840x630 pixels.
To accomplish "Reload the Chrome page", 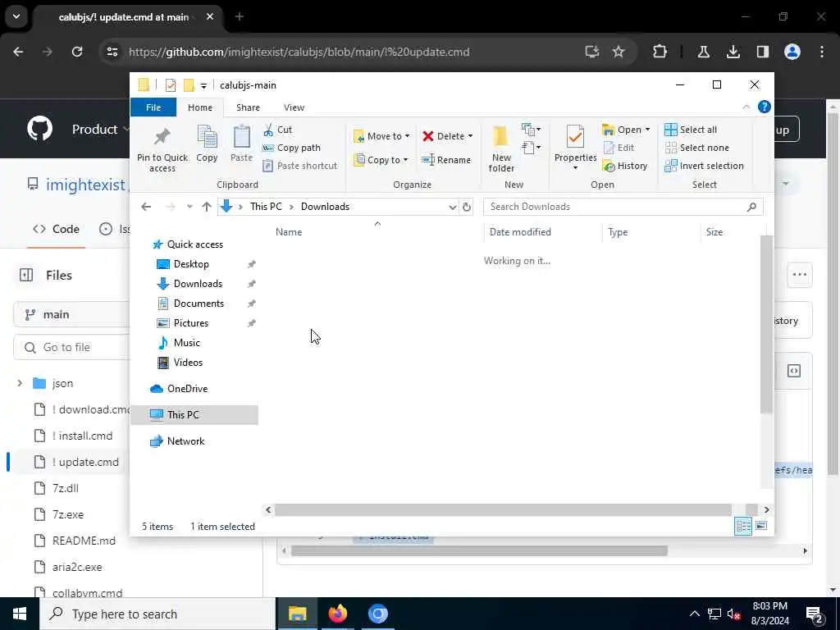I will click(77, 52).
